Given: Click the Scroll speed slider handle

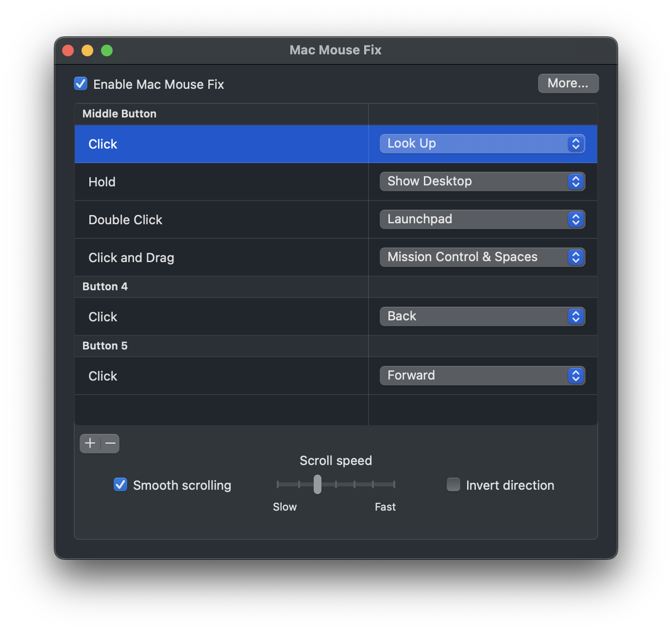Looking at the screenshot, I should pos(318,484).
